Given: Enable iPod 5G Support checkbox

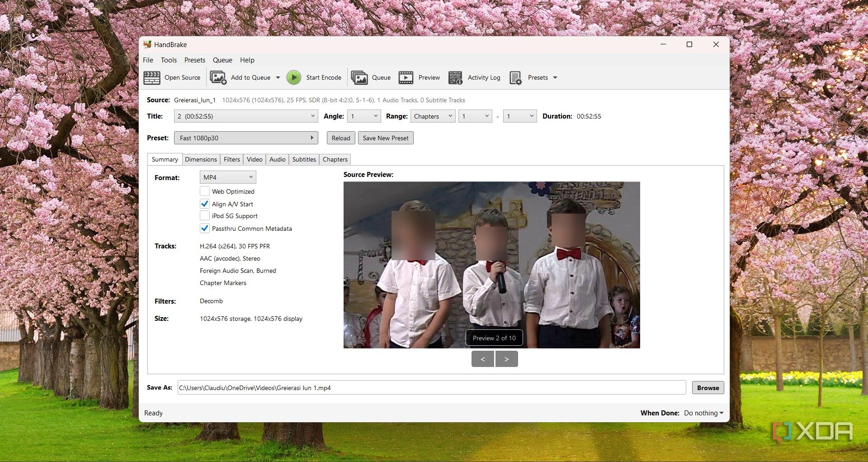Looking at the screenshot, I should 205,216.
